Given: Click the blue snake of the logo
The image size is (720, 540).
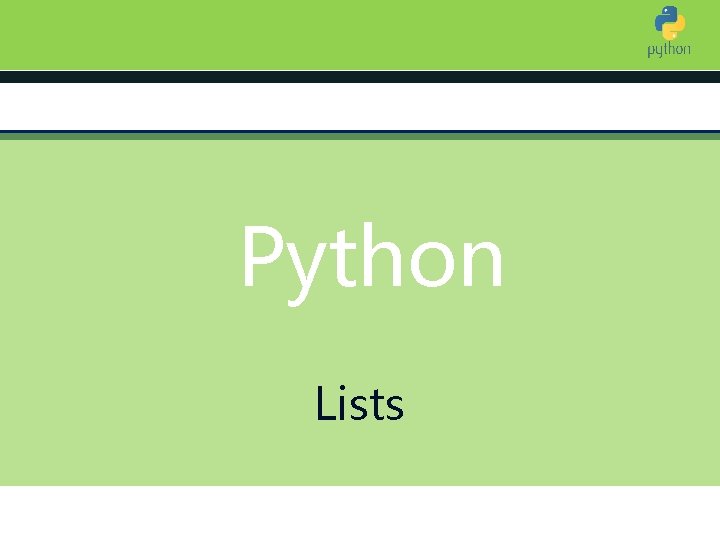Looking at the screenshot, I should pyautogui.click(x=664, y=17).
